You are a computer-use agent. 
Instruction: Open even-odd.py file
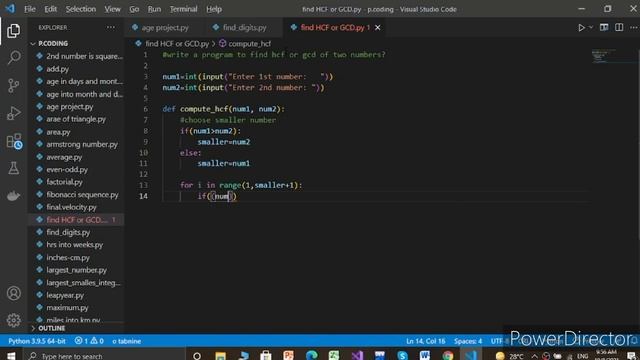[67, 169]
